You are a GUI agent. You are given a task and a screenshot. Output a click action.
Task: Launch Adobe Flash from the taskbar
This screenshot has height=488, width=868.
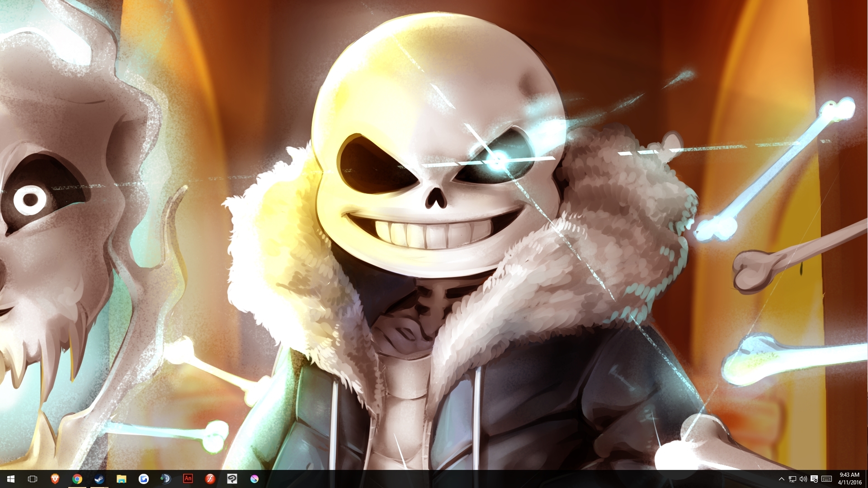coord(210,479)
